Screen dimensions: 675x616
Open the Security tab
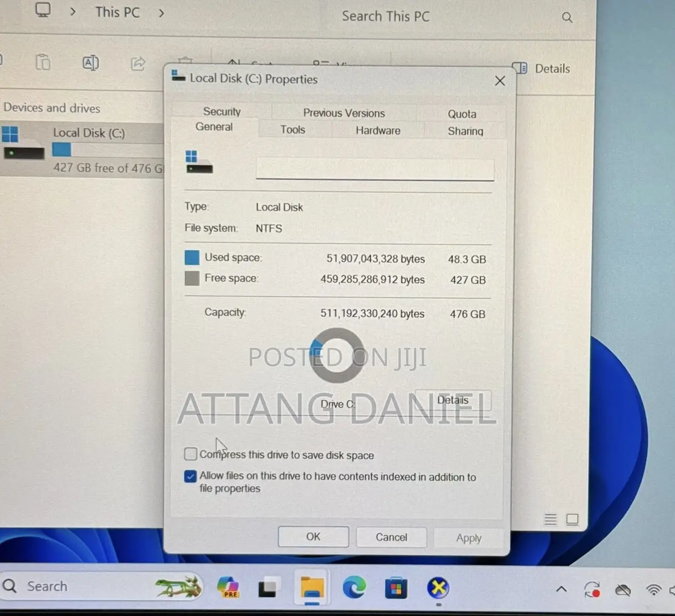pos(222,111)
